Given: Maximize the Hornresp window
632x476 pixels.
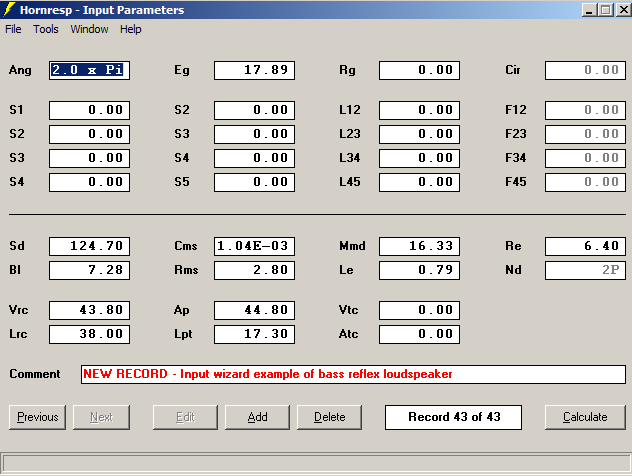Looking at the screenshot, I should point(605,10).
